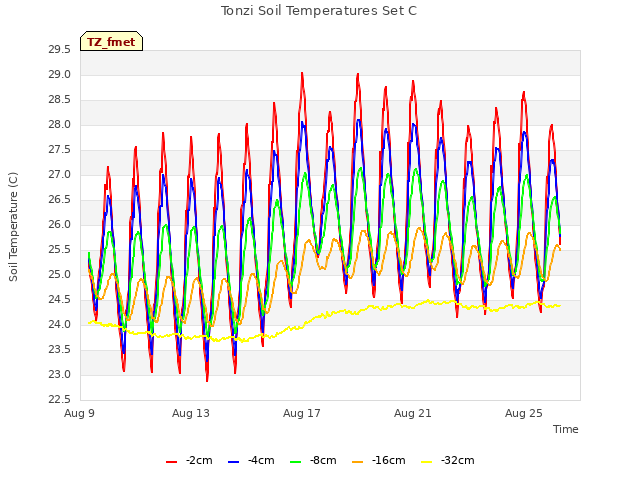Click the Soil Temperature (C) axis label
Screen dimensions: 640x480
tap(13, 227)
